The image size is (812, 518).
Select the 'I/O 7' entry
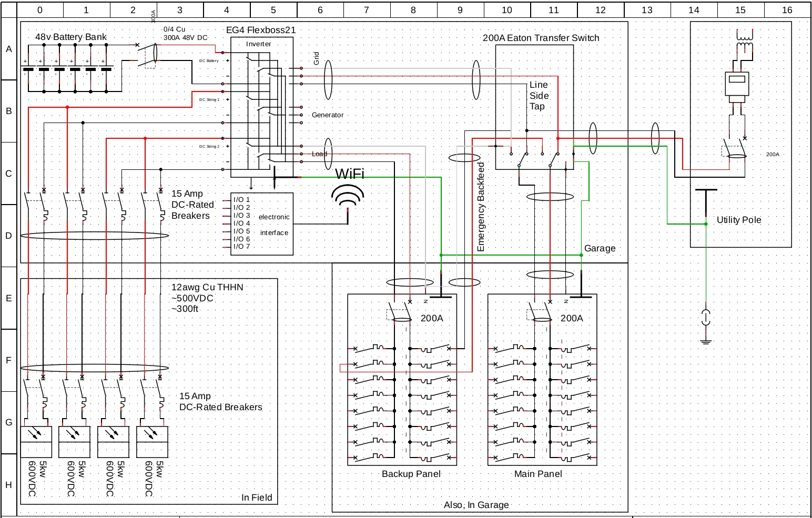pos(242,247)
